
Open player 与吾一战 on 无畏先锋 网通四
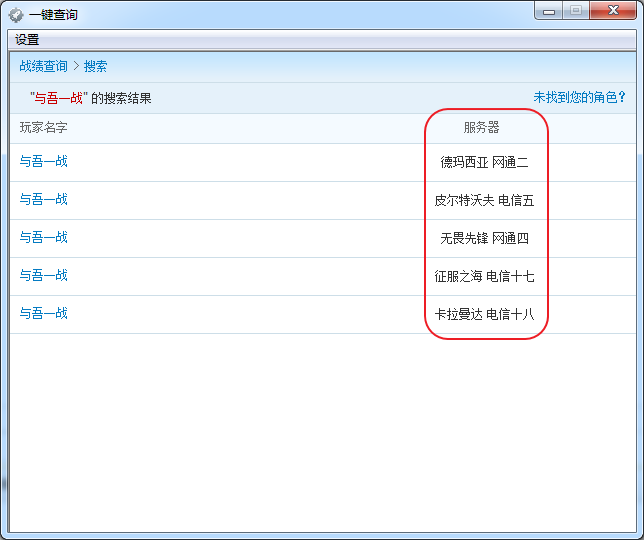pos(44,237)
